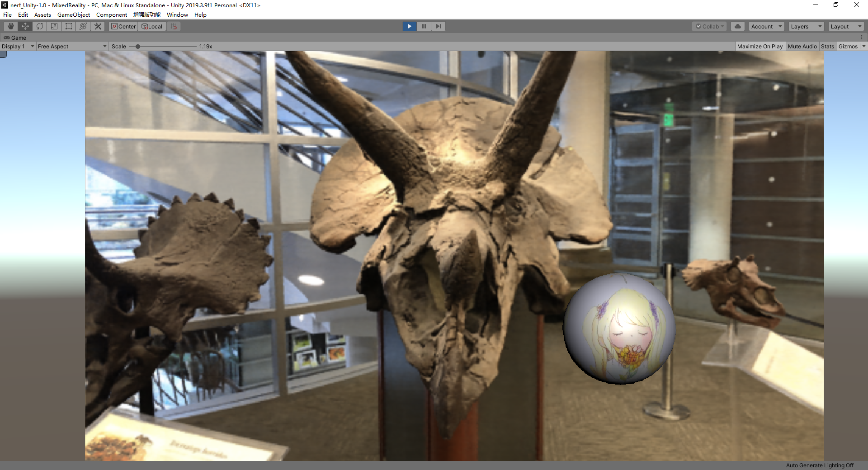The height and width of the screenshot is (470, 868).
Task: Open the GameObject menu
Action: tap(73, 14)
